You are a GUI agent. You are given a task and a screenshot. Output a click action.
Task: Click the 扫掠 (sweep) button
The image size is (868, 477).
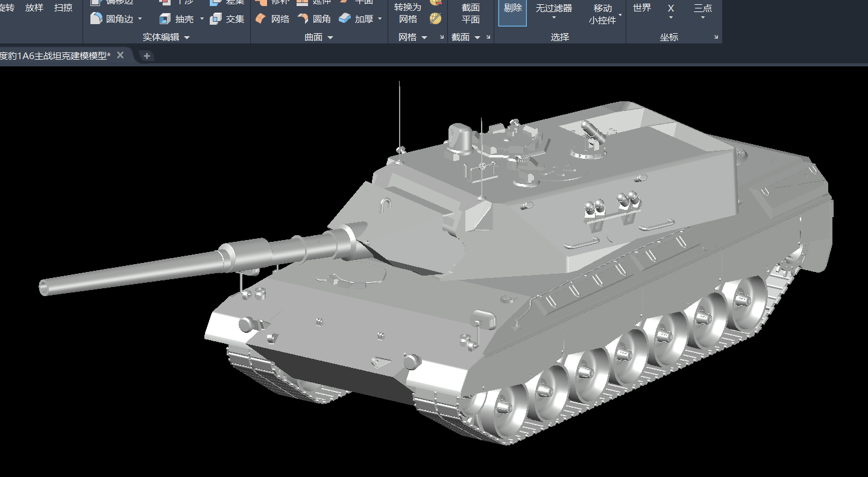63,8
